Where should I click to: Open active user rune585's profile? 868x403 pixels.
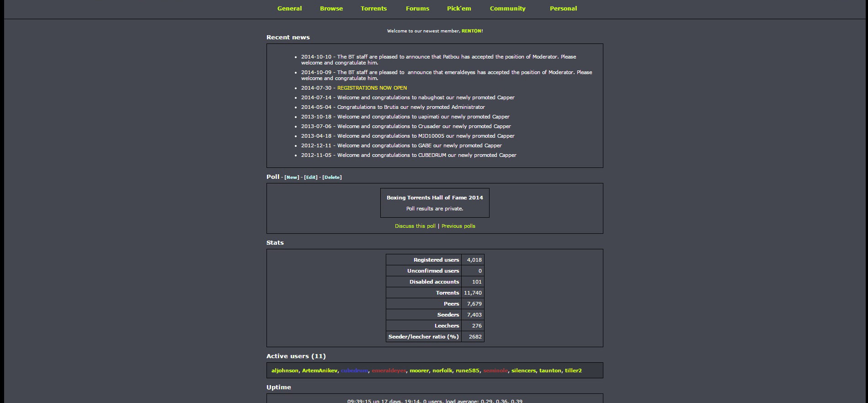[468, 371]
